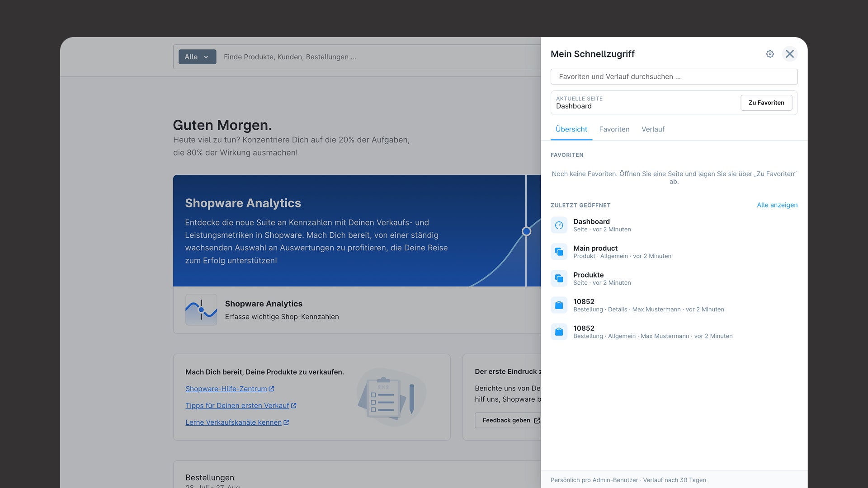Screen dimensions: 868x488
Task: Open the Schnellzugriff settings gear icon
Action: [770, 54]
